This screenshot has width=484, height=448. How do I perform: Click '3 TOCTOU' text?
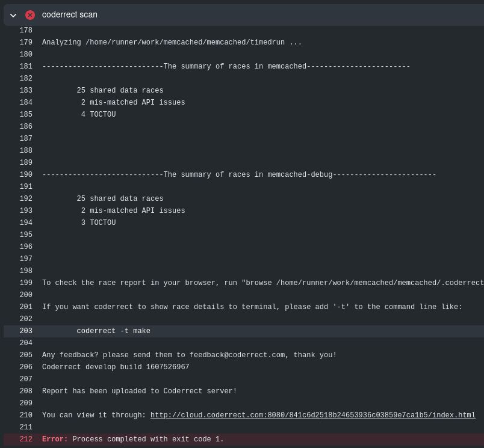pos(99,222)
